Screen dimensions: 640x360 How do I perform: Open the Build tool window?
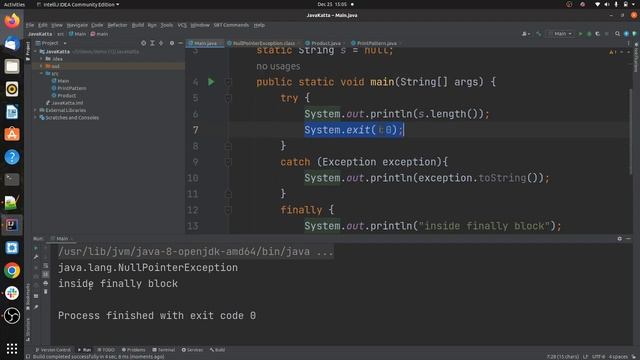click(218, 350)
